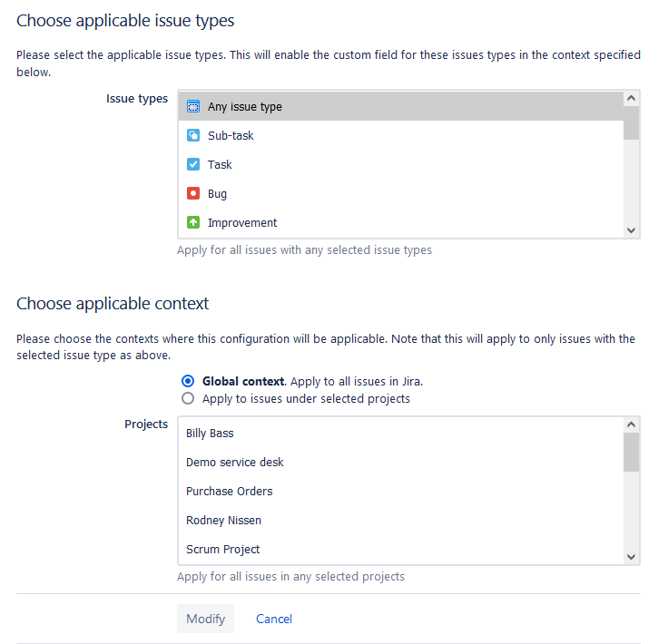
Task: Click the green Improvement arrow icon
Action: [x=192, y=222]
